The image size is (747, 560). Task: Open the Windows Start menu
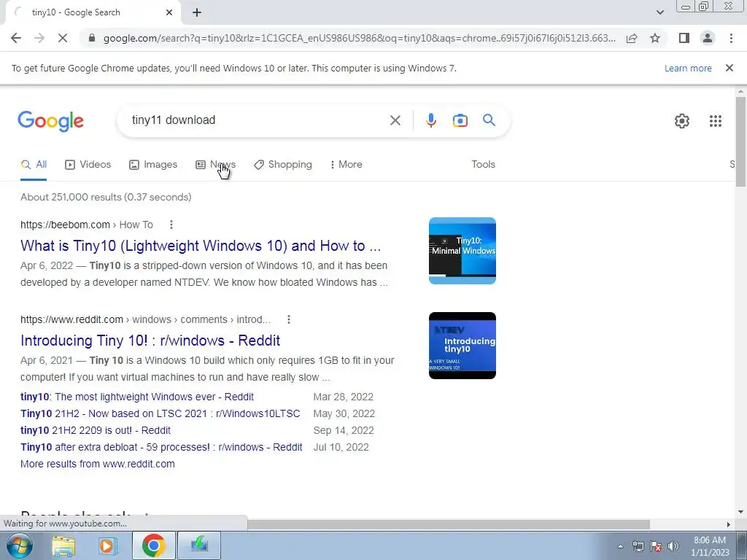coord(20,545)
